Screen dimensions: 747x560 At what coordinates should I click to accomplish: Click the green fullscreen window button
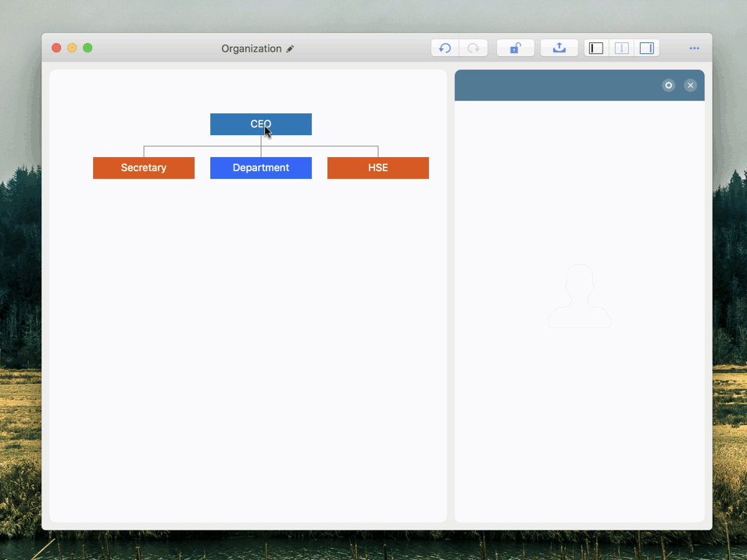coord(88,48)
